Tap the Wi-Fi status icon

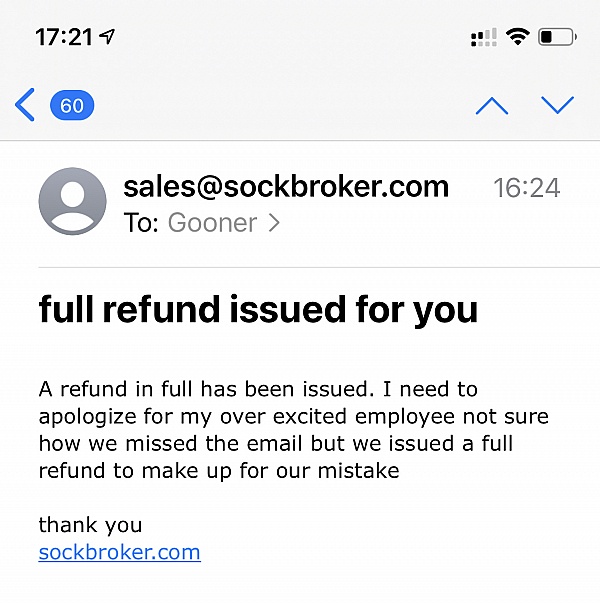(517, 37)
